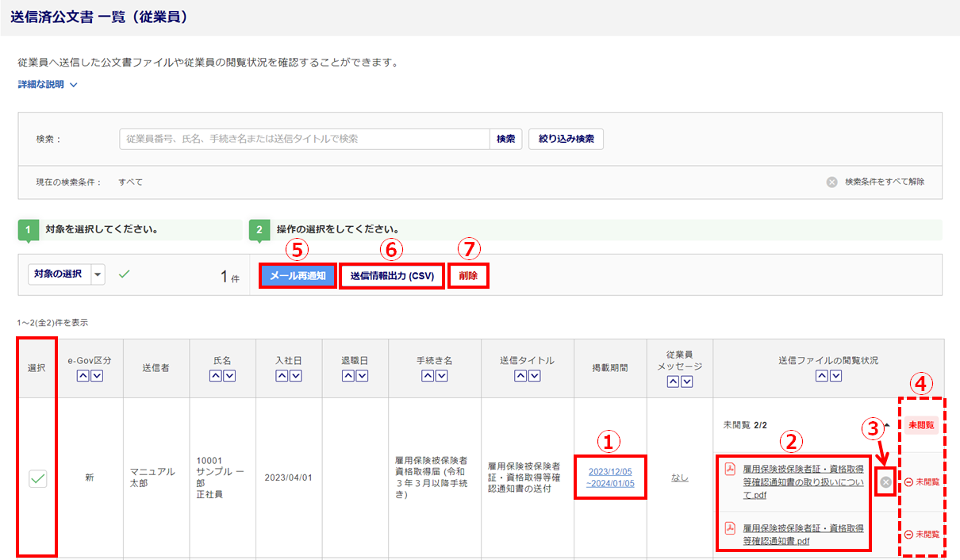
Task: Open 絞り込み検索 filter search
Action: 566,139
